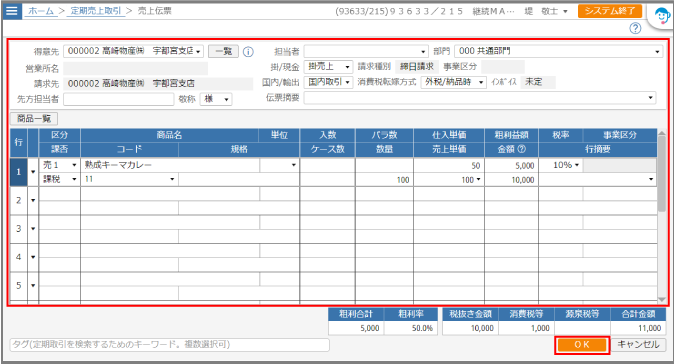Click the 商品一覧 button

pos(34,119)
